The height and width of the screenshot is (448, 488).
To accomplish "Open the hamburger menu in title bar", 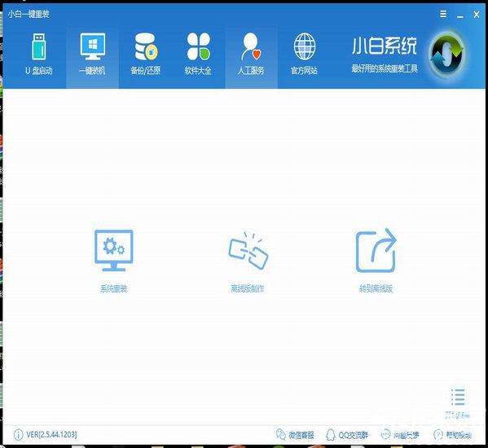I will tap(443, 14).
